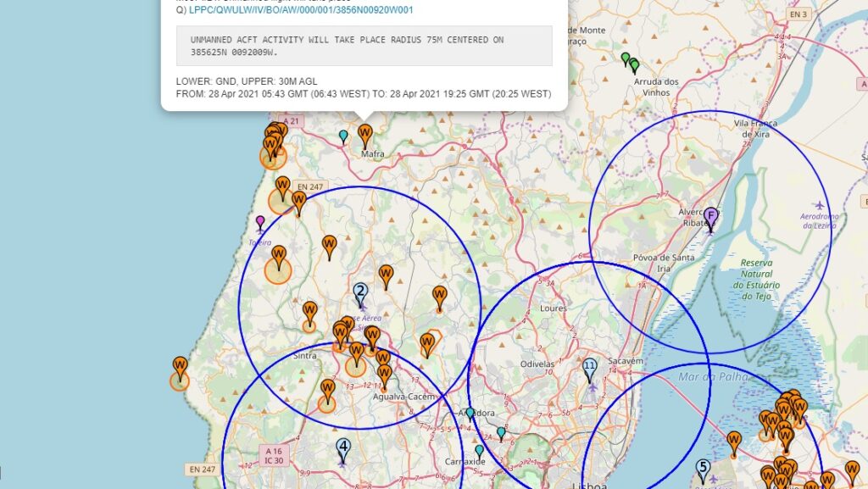The width and height of the screenshot is (868, 489).
Task: Click the blue marker numbered 5
Action: (x=703, y=468)
